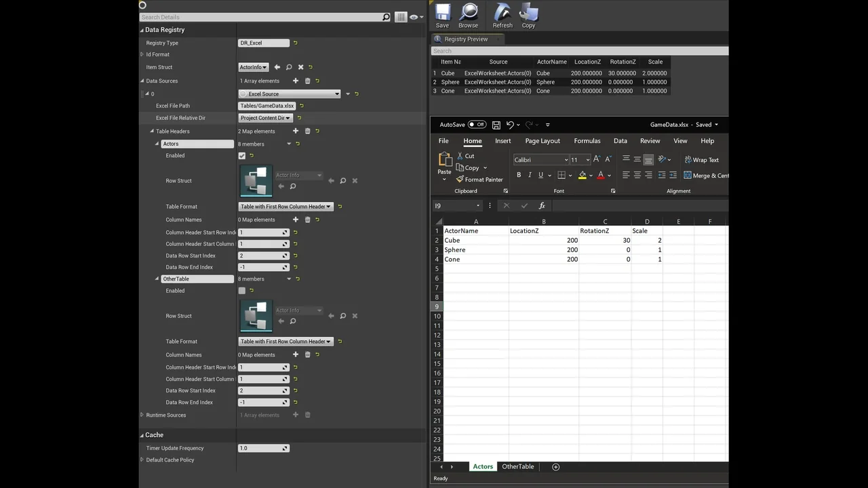Collapse the Data Registry section

(142, 30)
